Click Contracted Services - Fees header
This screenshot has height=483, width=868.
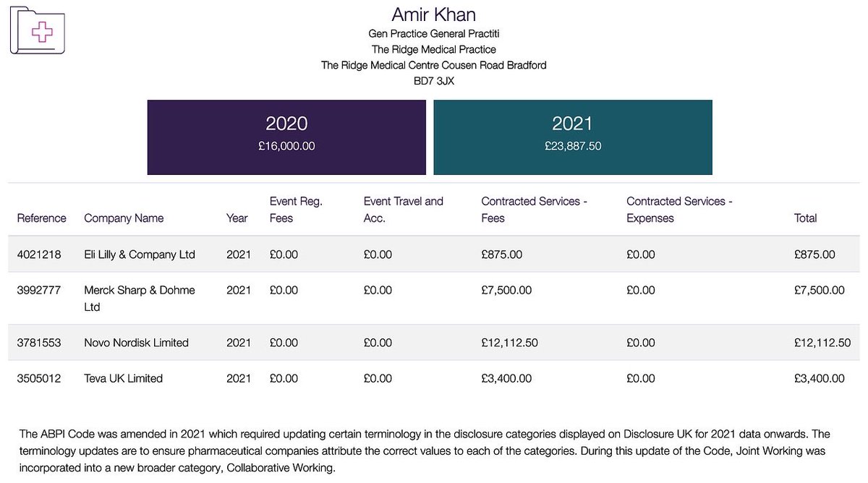tap(534, 210)
